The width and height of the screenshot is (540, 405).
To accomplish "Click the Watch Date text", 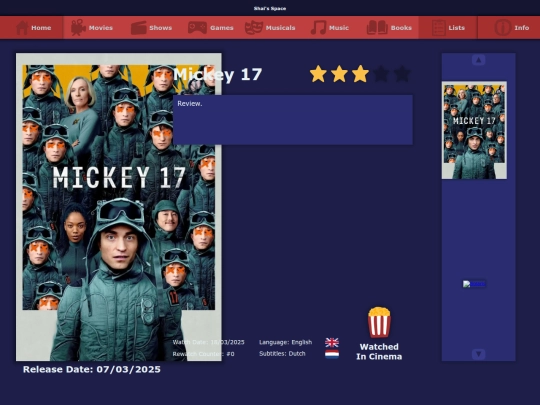I will pos(208,342).
